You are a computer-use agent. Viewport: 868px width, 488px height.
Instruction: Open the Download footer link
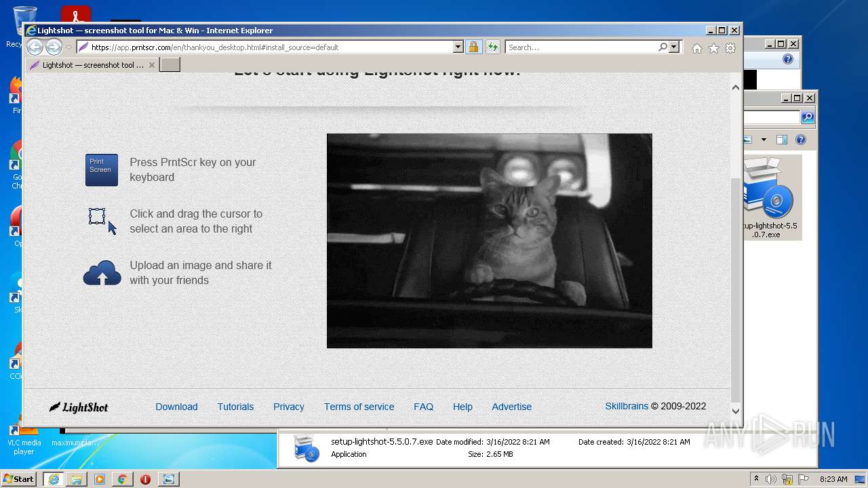point(176,407)
